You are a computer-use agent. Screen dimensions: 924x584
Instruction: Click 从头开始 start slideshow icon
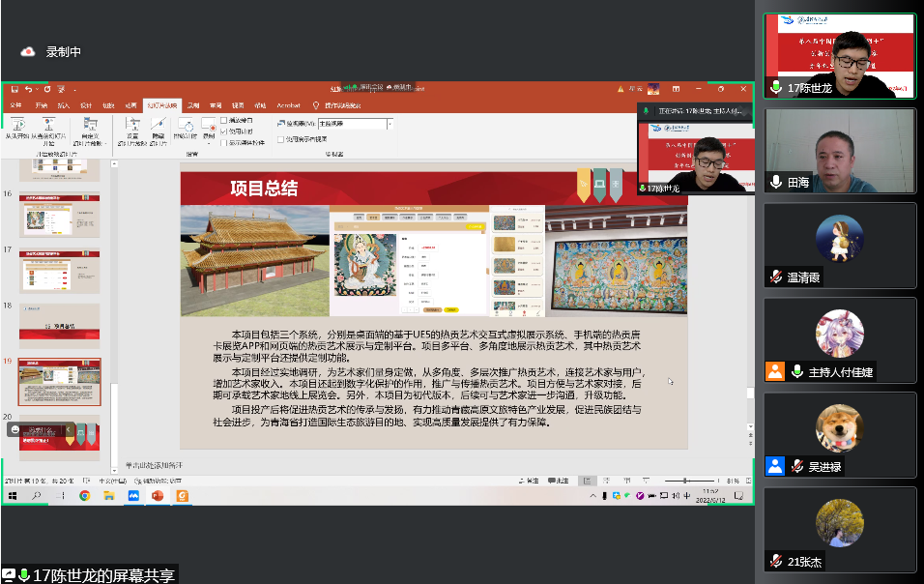click(16, 127)
